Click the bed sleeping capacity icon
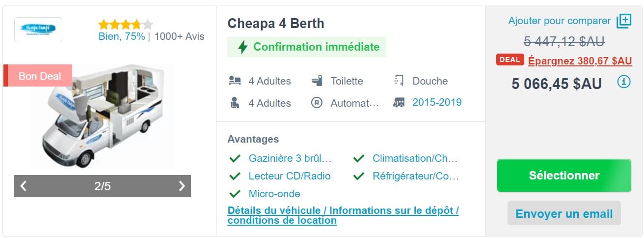 (x=235, y=81)
